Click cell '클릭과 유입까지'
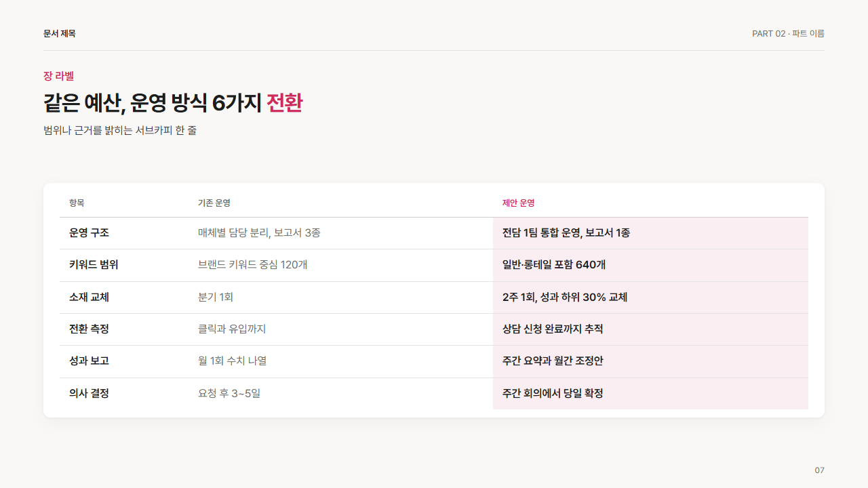This screenshot has width=868, height=488. pos(232,329)
